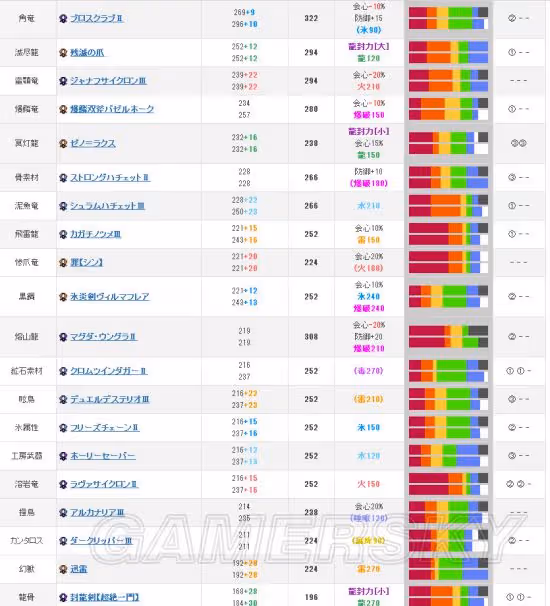Click the 角竜 category cell
The width and height of the screenshot is (550, 606).
coord(27,18)
